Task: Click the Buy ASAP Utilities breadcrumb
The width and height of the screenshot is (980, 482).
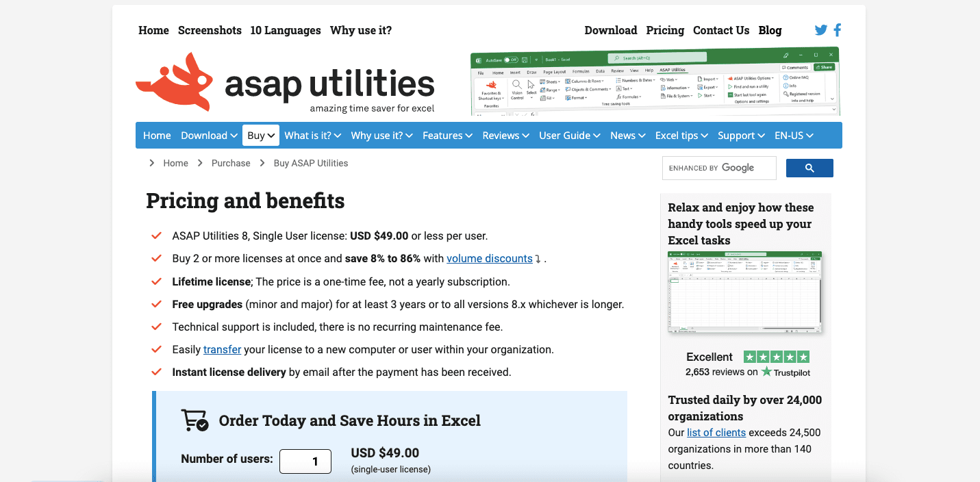Action: tap(311, 163)
